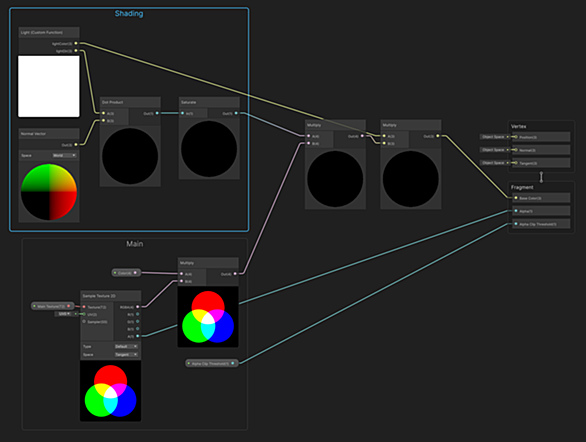
Task: Open the Normal Vector Space World dropdown
Action: (64, 155)
